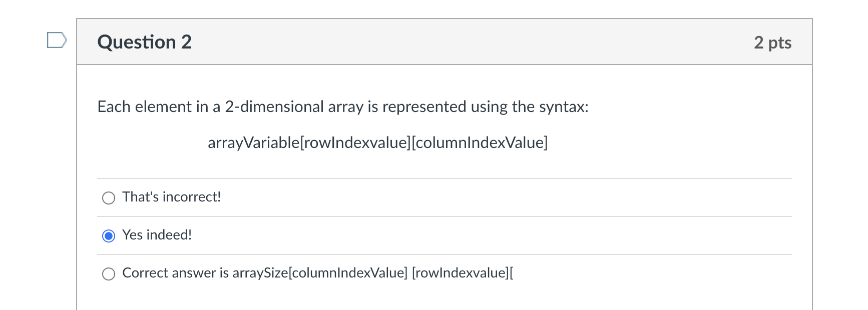This screenshot has height=310, width=868.
Task: Click "[rowIndexvalue]" in the centered syntax line
Action: [x=355, y=142]
